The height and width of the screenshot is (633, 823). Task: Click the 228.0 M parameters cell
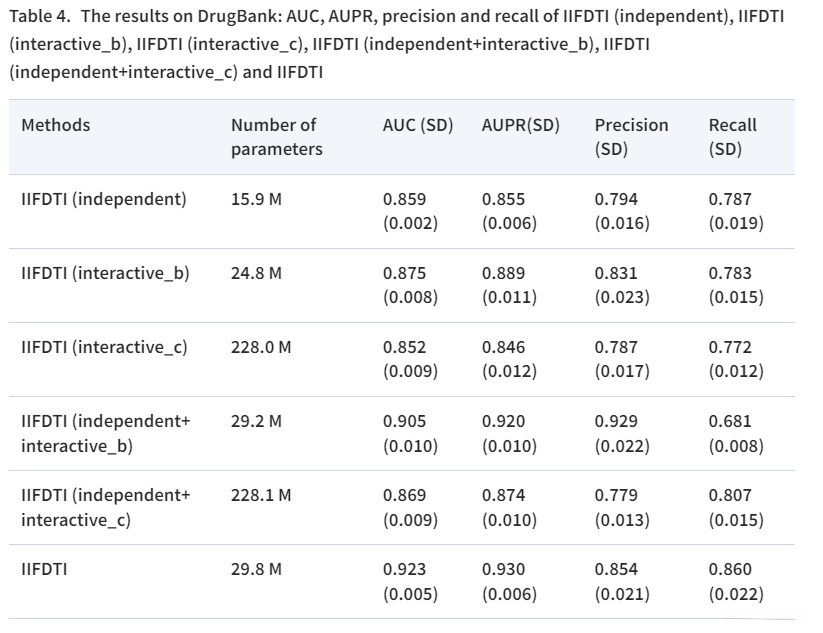coord(261,347)
